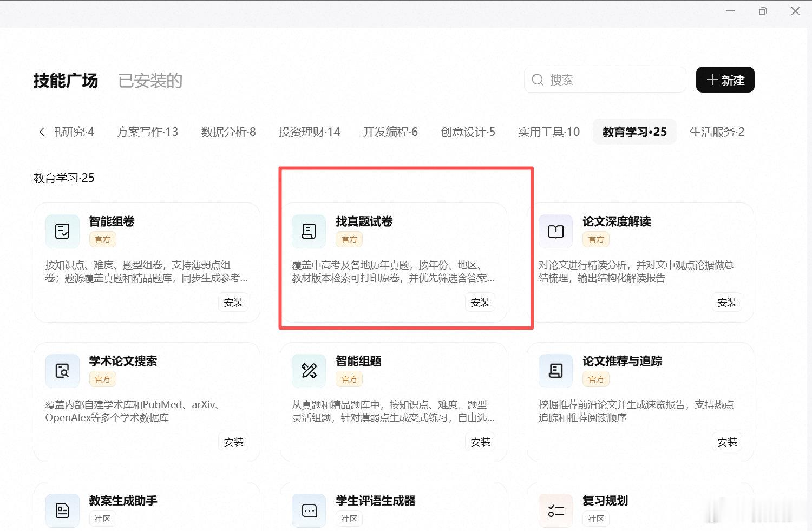Click the 官方 badge under 智能组卷
The image size is (812, 531).
tap(102, 240)
